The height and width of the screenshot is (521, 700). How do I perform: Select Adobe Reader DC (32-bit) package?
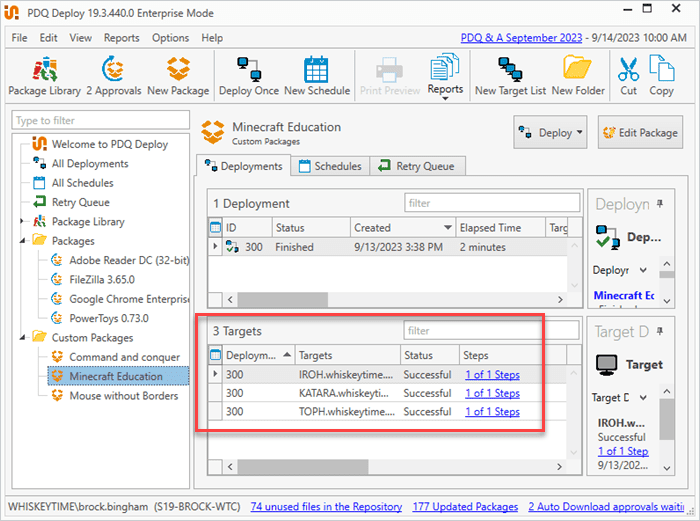pos(129,260)
